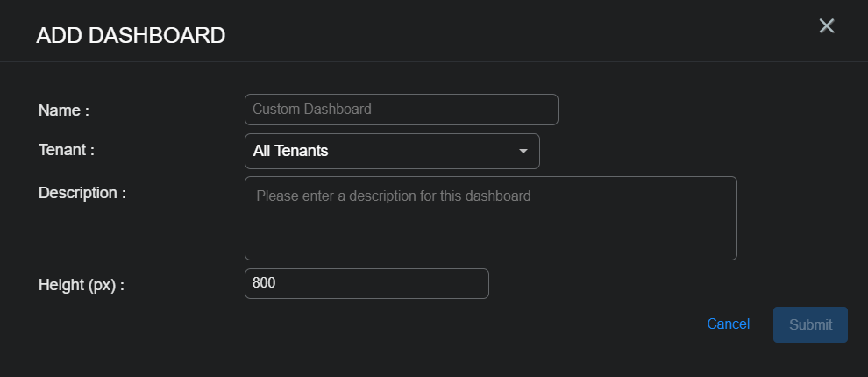The width and height of the screenshot is (868, 377).
Task: Click the 'Description :' label
Action: [x=82, y=193]
